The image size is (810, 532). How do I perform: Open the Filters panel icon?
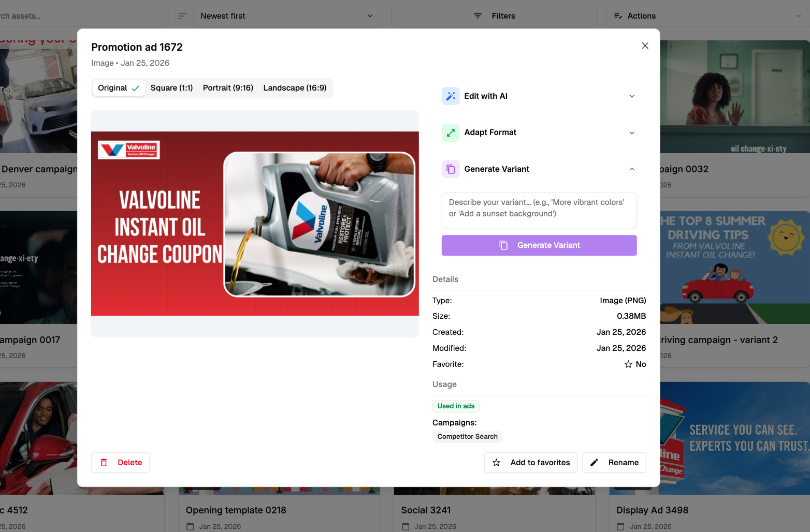tap(478, 16)
